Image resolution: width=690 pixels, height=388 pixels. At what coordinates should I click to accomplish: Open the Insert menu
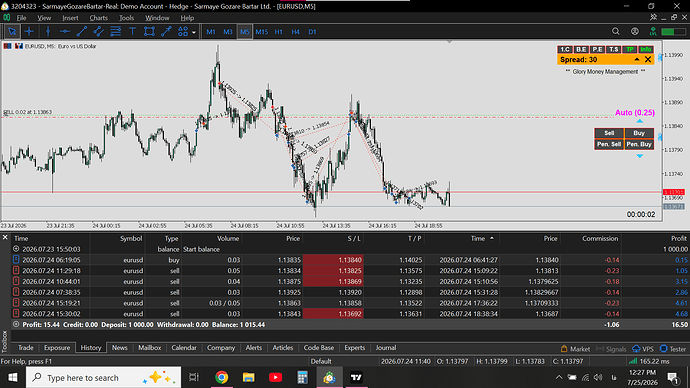[70, 18]
